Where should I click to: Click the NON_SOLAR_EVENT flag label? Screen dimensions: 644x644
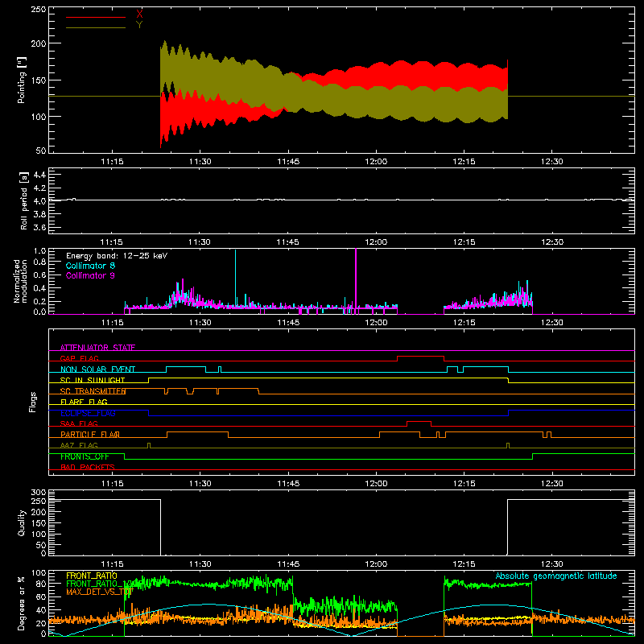coord(97,369)
